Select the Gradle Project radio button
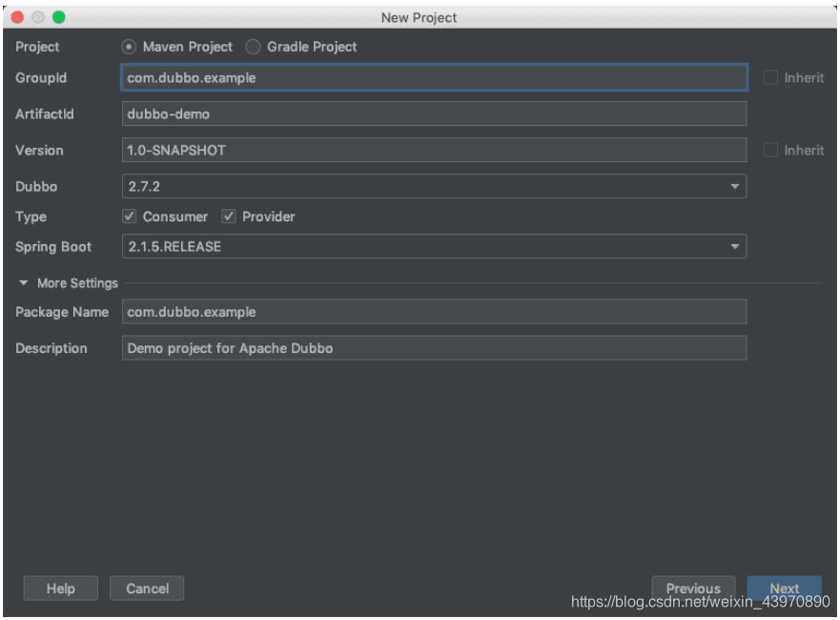 click(253, 47)
